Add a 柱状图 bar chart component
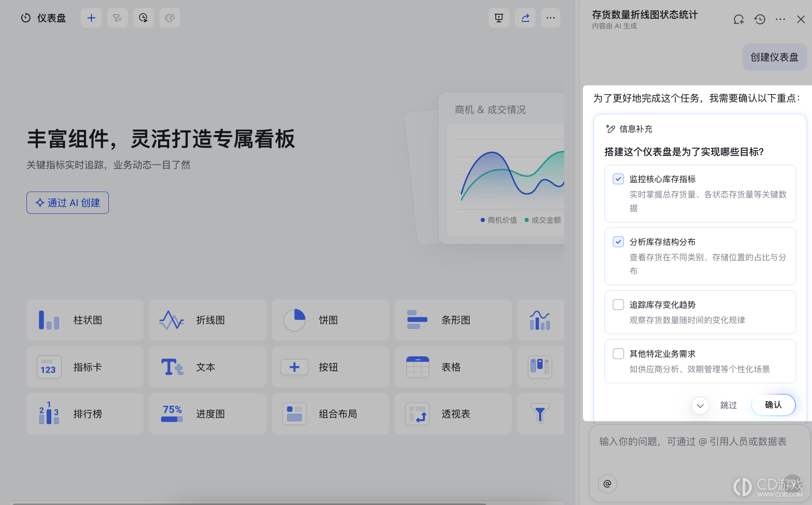 pos(85,320)
